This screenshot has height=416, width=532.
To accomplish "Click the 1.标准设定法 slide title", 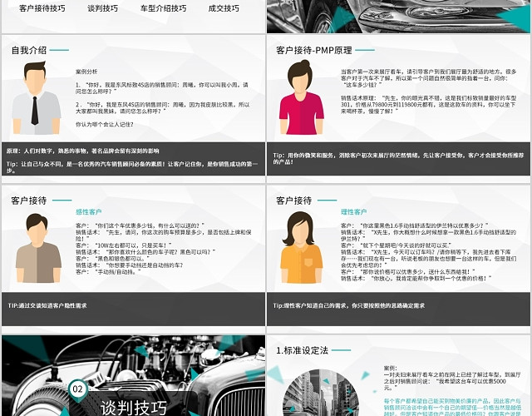I will pyautogui.click(x=302, y=350).
